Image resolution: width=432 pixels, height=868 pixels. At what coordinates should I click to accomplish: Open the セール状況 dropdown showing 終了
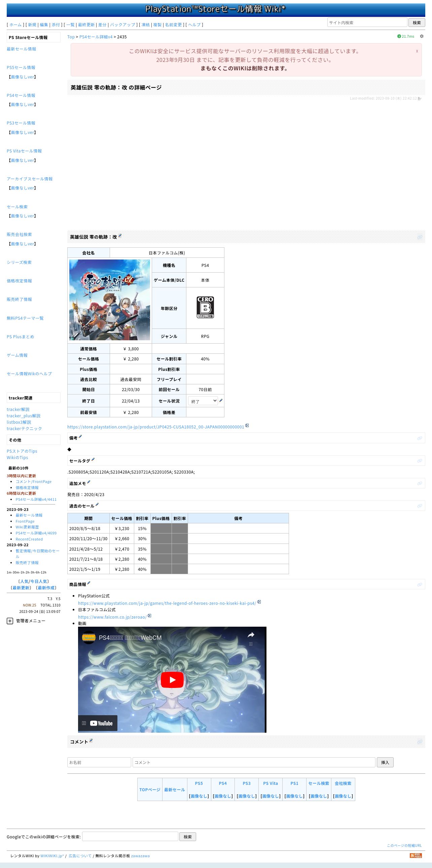click(x=203, y=401)
